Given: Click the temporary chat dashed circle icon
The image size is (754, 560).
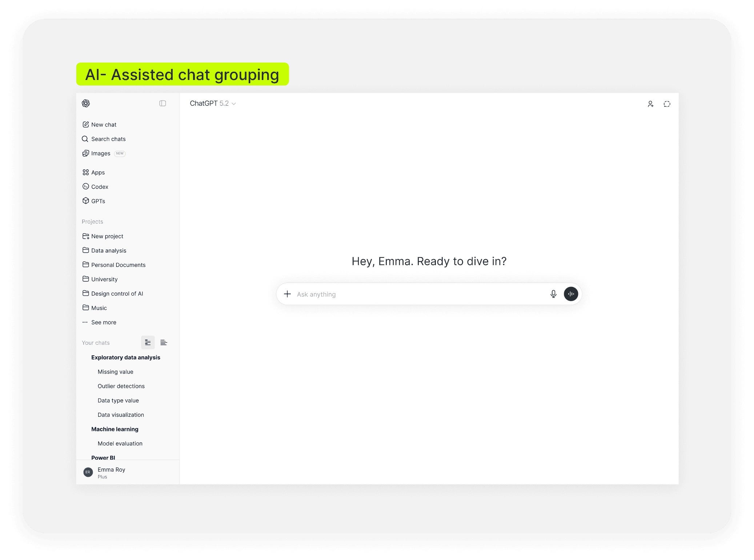Looking at the screenshot, I should (x=667, y=104).
